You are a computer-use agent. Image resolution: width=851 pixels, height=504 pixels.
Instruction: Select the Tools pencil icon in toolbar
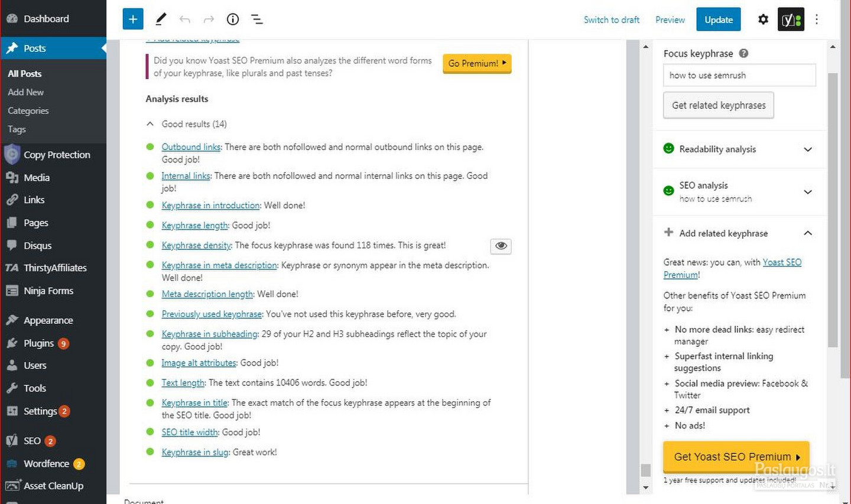[x=161, y=19]
